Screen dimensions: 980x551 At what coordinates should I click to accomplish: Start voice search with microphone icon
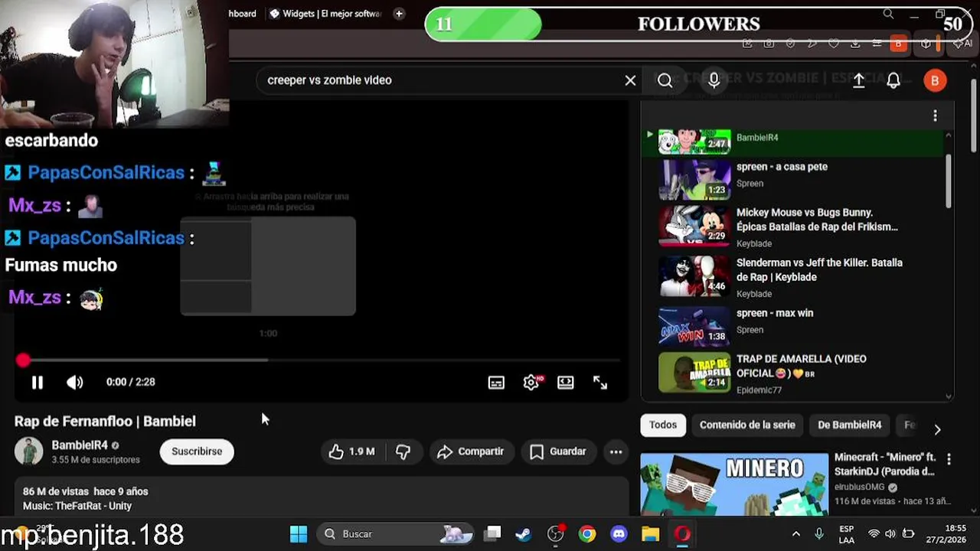pos(714,80)
